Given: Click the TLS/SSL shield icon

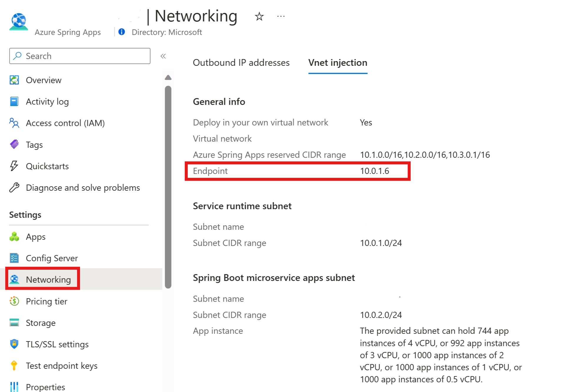Looking at the screenshot, I should pos(14,344).
